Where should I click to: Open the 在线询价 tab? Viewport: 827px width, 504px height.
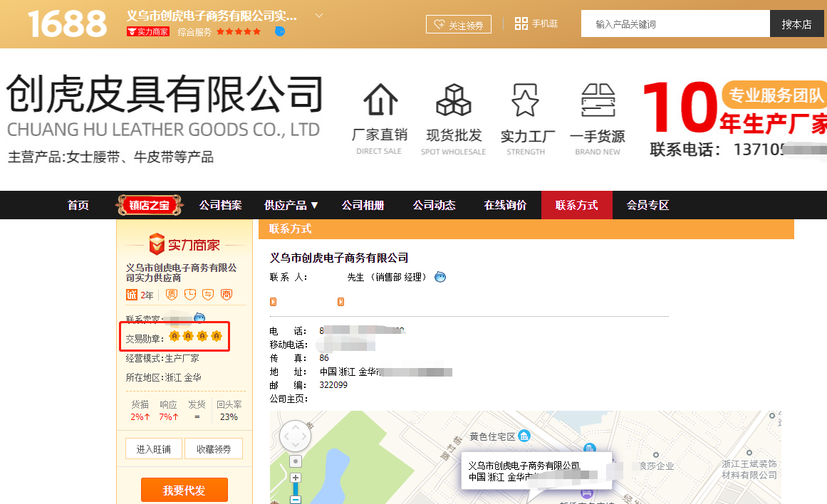pos(505,205)
